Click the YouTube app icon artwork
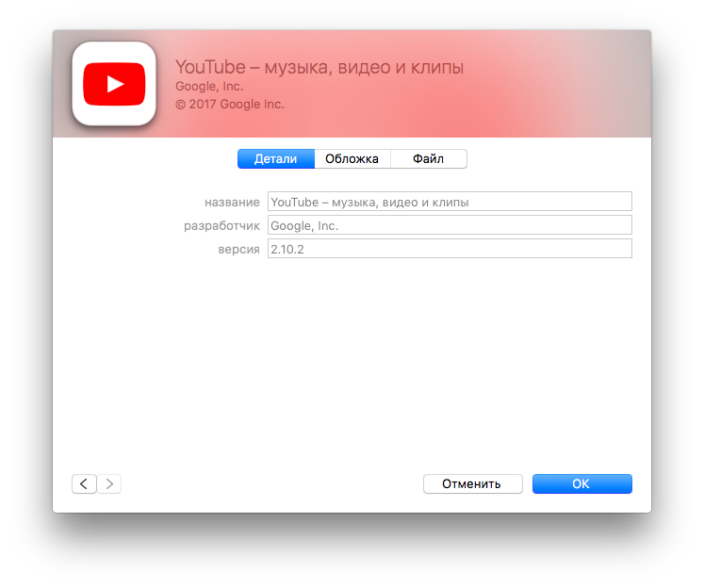 click(x=114, y=84)
